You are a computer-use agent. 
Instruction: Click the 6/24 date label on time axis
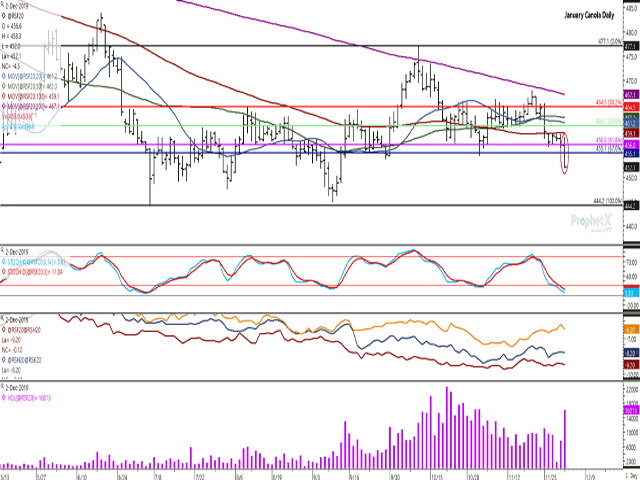tap(122, 476)
